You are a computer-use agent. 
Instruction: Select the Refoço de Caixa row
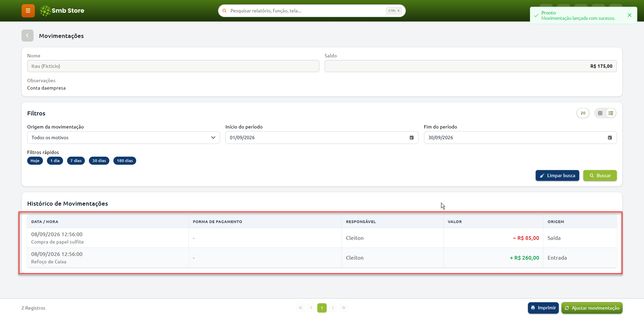pos(322,258)
